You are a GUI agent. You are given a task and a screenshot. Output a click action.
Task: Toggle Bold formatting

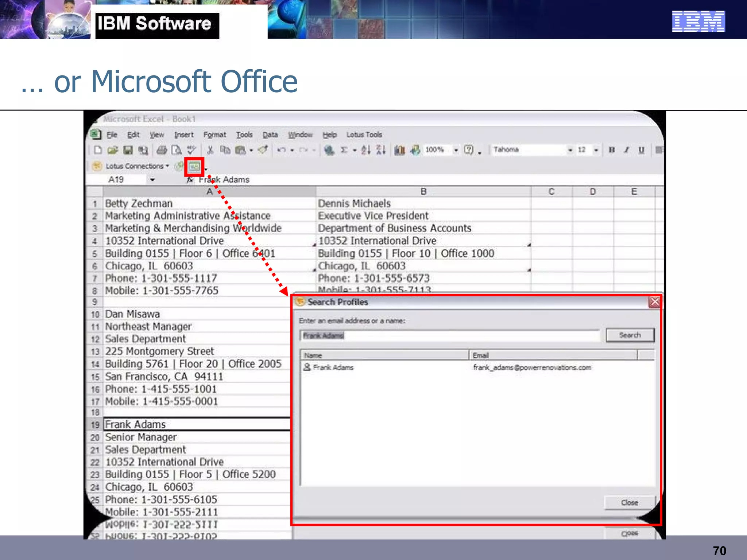(612, 150)
